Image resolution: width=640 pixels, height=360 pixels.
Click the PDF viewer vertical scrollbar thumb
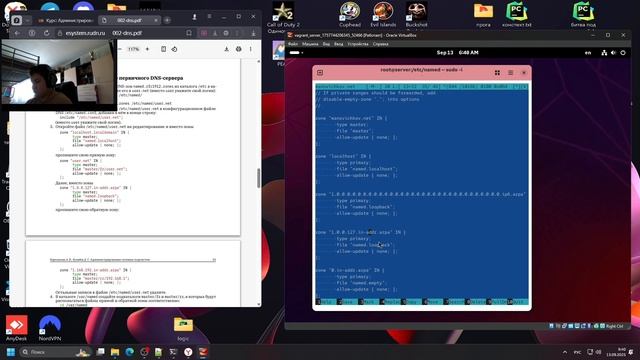tap(258, 178)
